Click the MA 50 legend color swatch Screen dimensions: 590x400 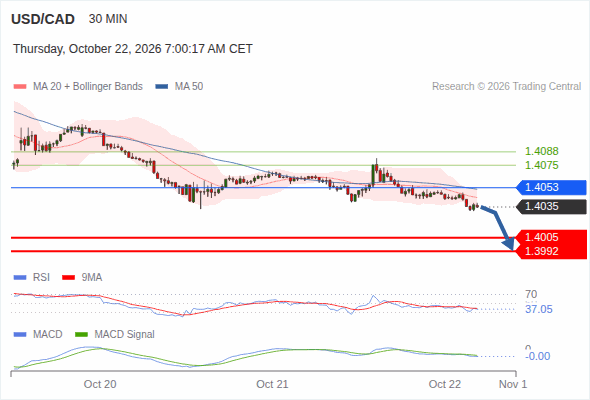point(162,87)
